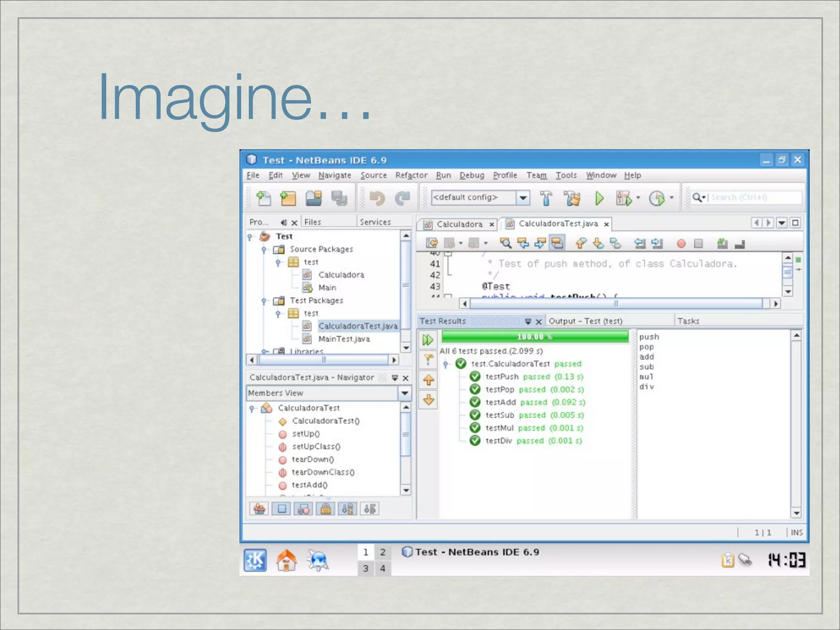Click the Projects panel horizontal scrollbar
Screen dimensions: 840x630
coord(323,360)
